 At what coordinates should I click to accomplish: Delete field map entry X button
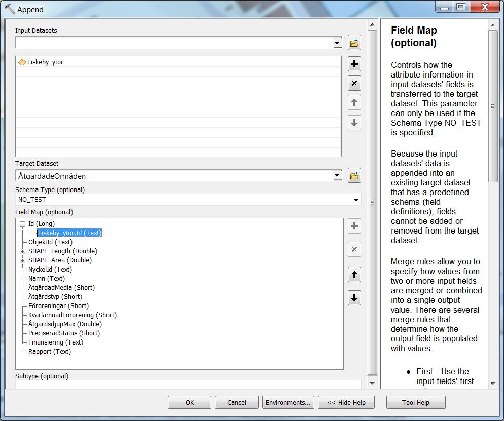pyautogui.click(x=354, y=249)
